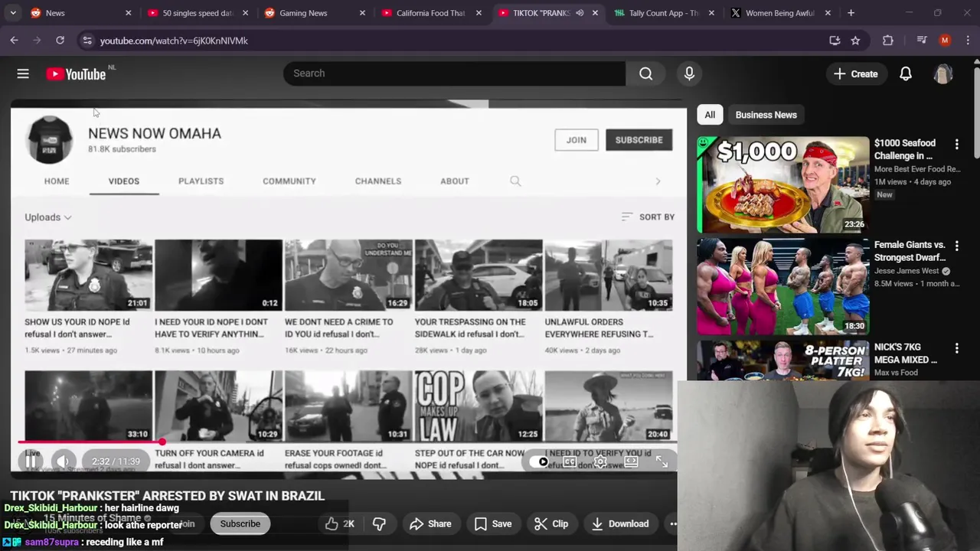
Task: Enter fullscreen in the video player
Action: (661, 461)
